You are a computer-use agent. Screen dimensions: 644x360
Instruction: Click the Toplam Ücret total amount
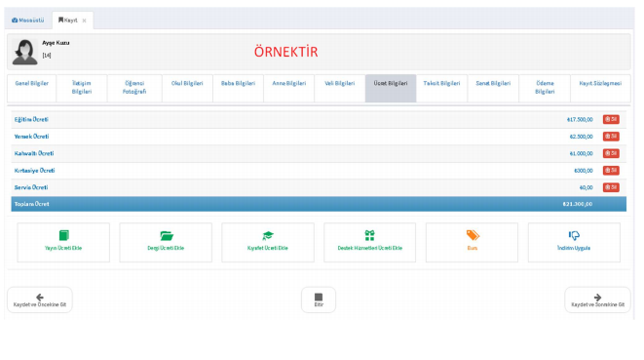[578, 204]
